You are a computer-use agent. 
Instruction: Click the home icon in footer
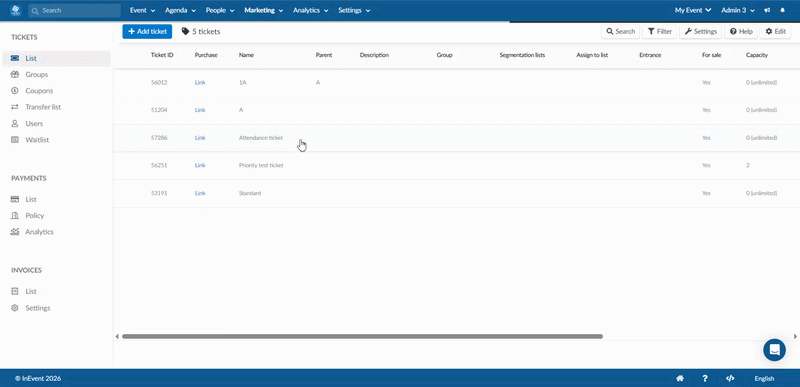click(680, 378)
